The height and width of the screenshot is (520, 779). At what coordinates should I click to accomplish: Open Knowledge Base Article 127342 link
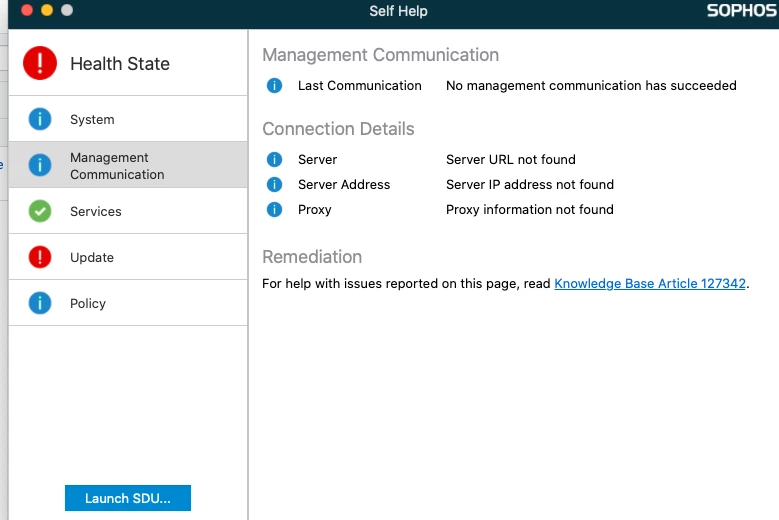pyautogui.click(x=650, y=284)
